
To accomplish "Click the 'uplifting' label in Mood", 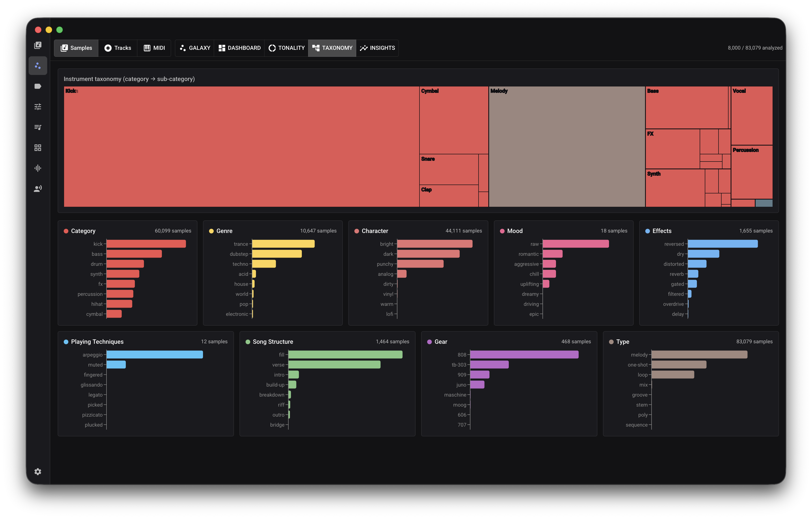I will [529, 284].
